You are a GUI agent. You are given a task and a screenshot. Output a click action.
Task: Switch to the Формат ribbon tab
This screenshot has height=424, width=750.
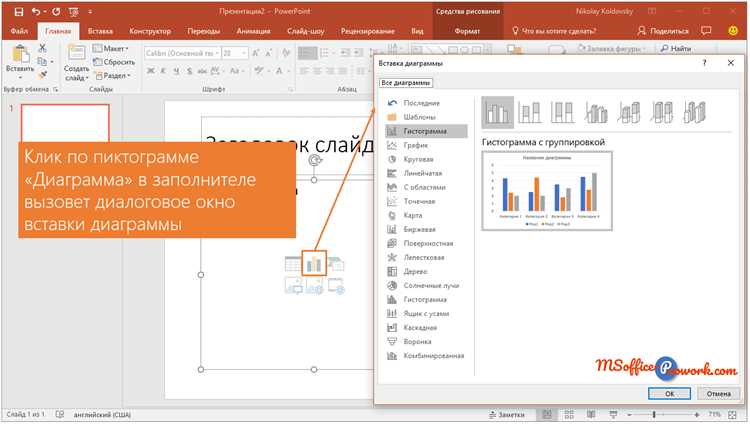pos(467,31)
